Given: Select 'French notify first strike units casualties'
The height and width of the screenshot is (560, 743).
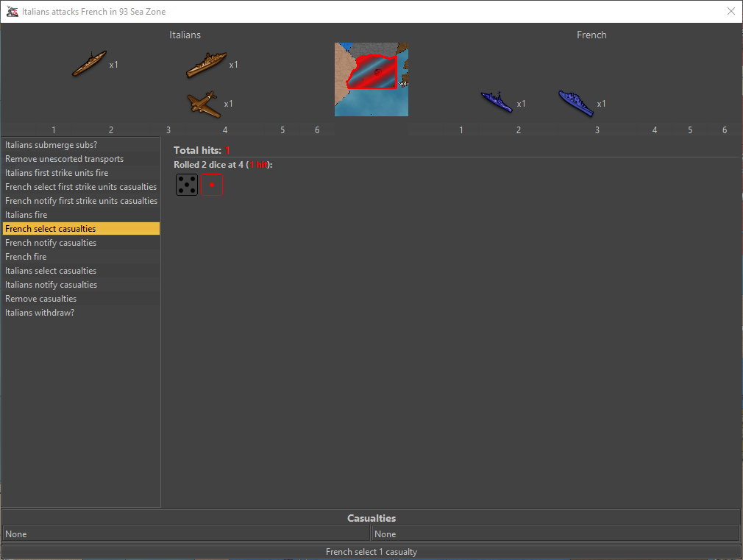Looking at the screenshot, I should coord(81,201).
